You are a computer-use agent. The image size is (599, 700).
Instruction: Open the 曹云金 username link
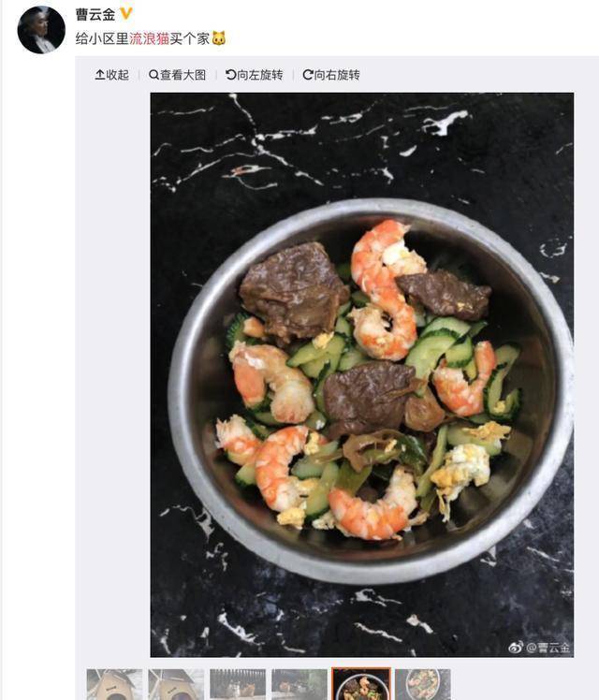[x=95, y=15]
